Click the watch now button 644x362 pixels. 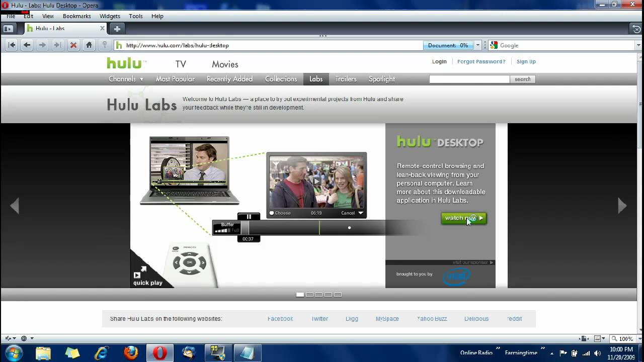pos(463,218)
